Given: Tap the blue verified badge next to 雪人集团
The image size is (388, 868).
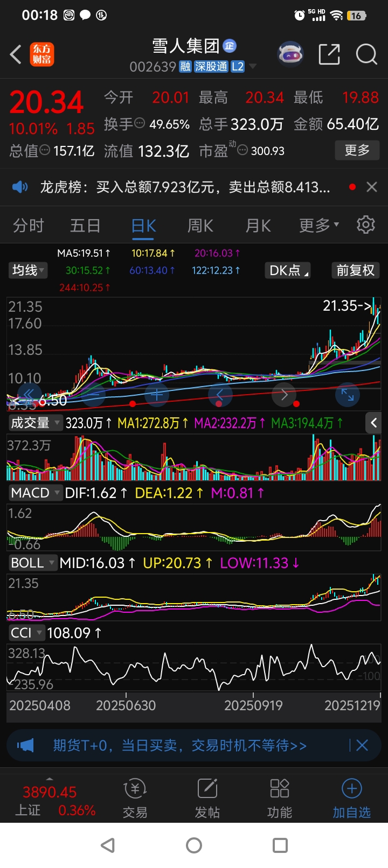Looking at the screenshot, I should click(x=230, y=46).
